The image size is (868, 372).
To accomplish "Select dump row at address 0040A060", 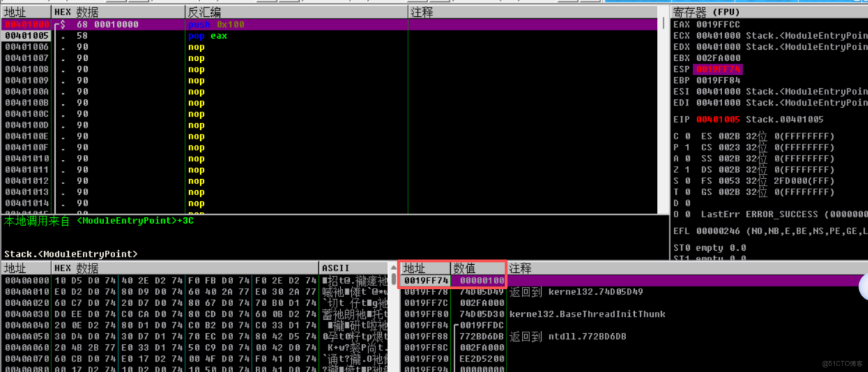I will [x=194, y=348].
